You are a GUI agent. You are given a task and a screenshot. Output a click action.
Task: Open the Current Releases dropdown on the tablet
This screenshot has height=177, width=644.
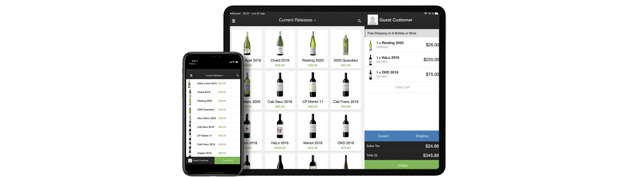point(297,20)
